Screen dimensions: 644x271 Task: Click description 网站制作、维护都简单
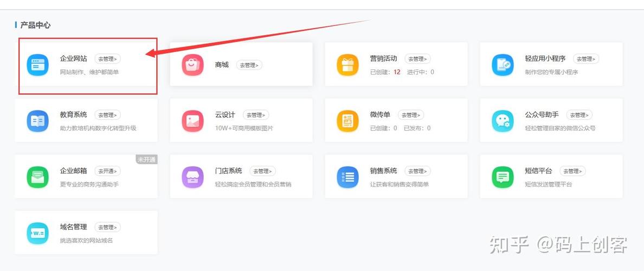(x=89, y=72)
